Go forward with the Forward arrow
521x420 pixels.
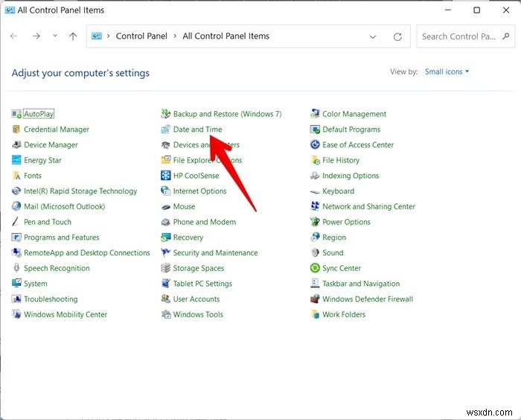[x=36, y=36]
